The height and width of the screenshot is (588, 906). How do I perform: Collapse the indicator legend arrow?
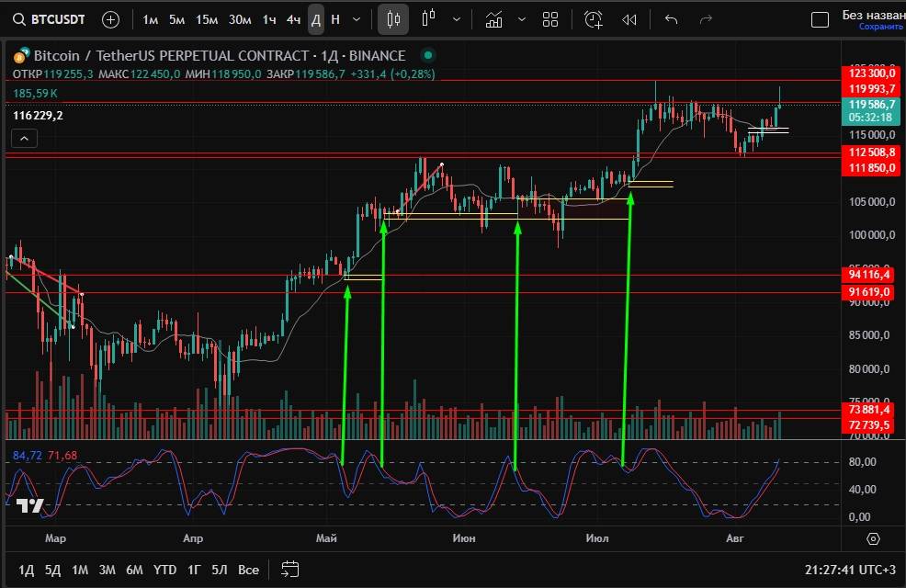(x=24, y=139)
